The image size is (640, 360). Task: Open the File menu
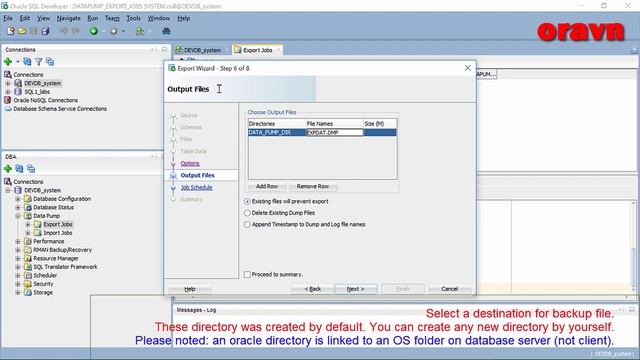8,18
